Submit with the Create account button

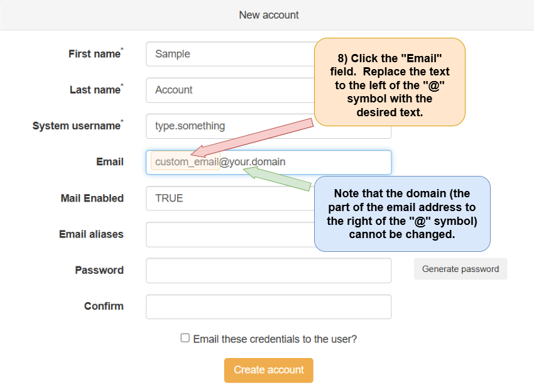point(268,370)
